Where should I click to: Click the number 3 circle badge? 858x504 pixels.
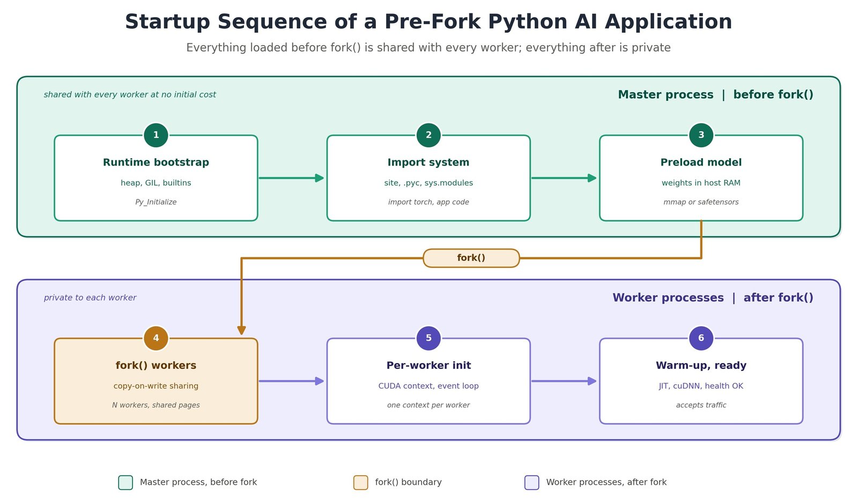[701, 135]
